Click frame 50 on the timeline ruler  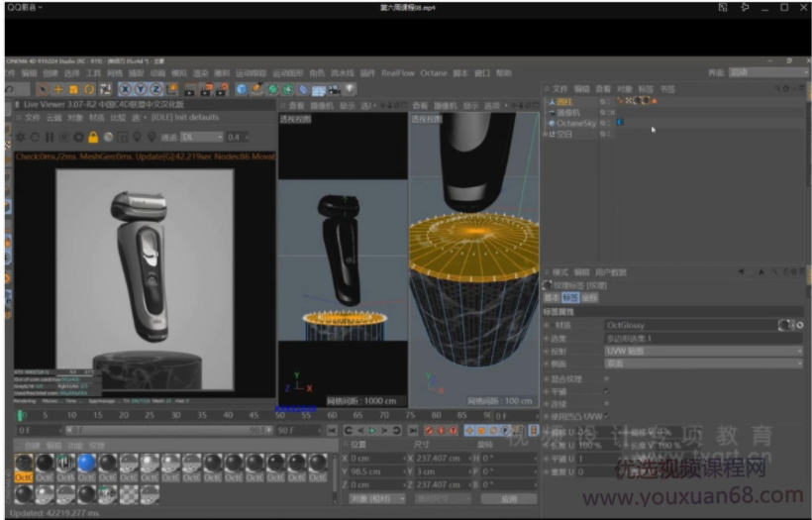point(280,416)
